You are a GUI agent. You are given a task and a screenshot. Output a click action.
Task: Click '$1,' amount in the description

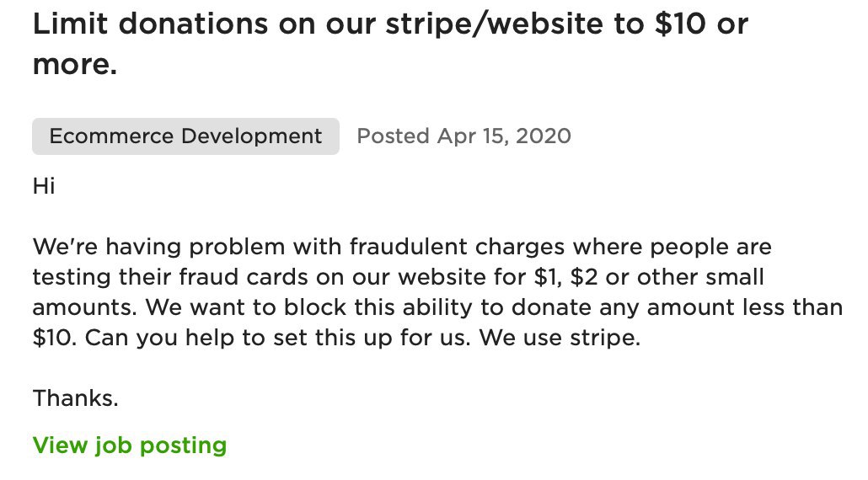tap(548, 277)
